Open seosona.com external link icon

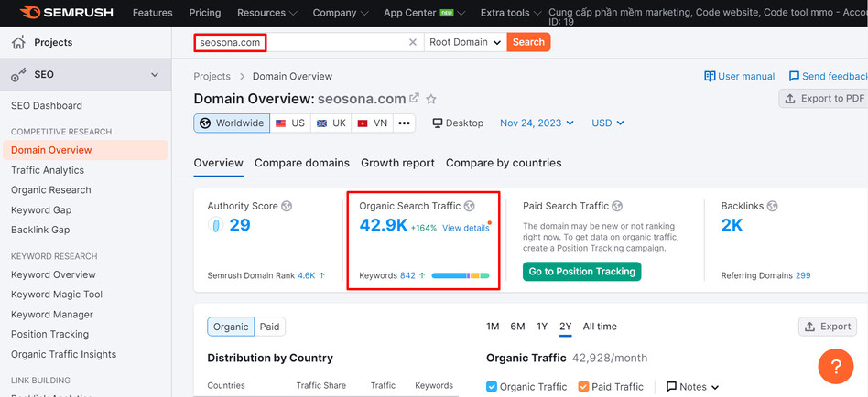pos(414,99)
